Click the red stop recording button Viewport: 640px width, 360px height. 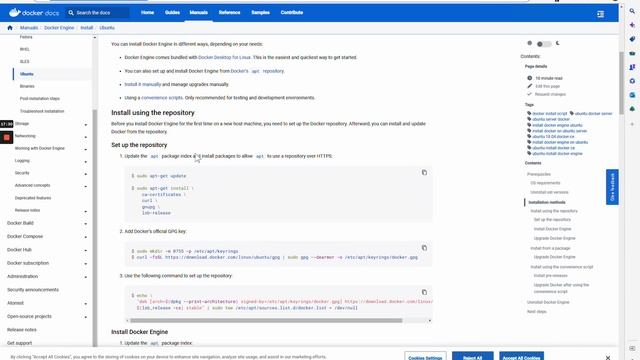(7, 138)
